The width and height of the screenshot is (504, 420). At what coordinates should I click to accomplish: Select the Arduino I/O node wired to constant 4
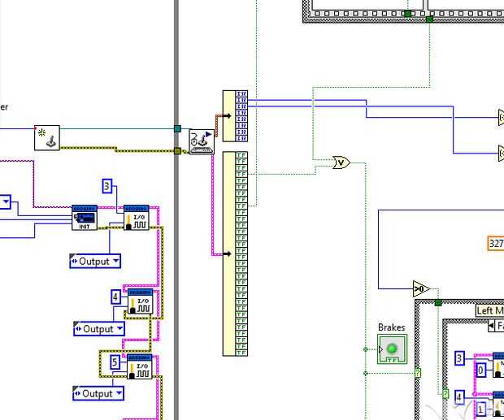tap(140, 301)
